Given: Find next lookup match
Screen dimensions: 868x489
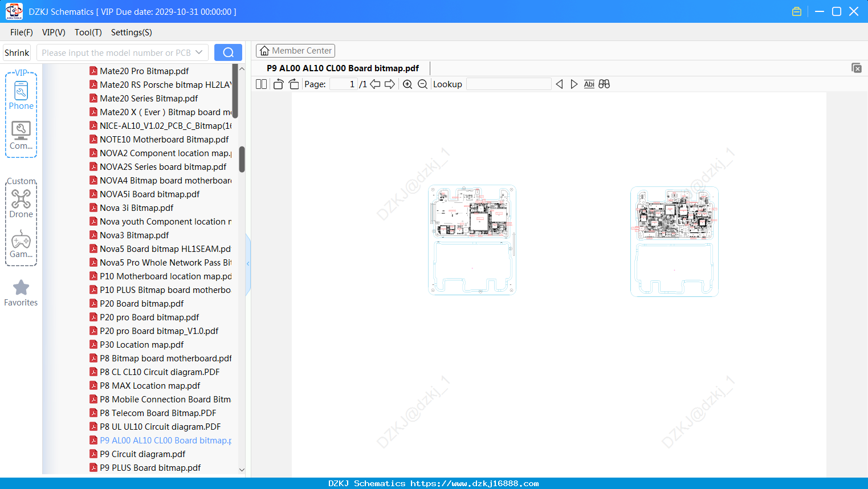Looking at the screenshot, I should click(x=574, y=84).
